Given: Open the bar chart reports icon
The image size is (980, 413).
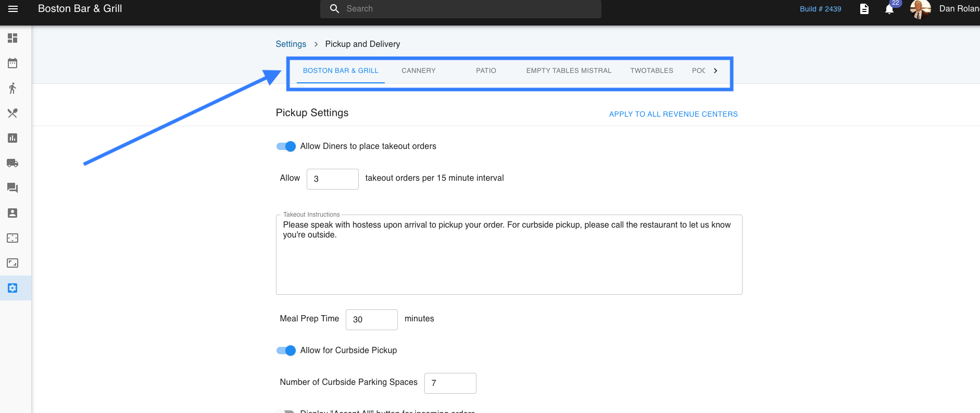Looking at the screenshot, I should (x=12, y=138).
